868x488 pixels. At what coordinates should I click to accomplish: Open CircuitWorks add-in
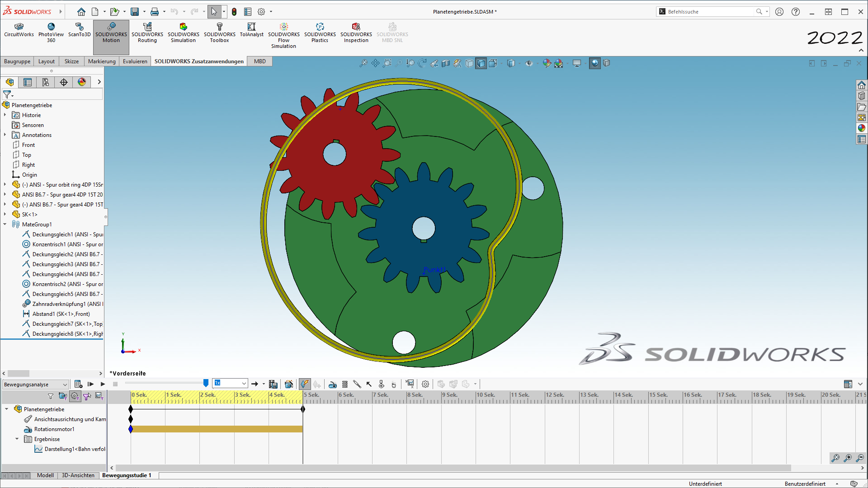(19, 30)
